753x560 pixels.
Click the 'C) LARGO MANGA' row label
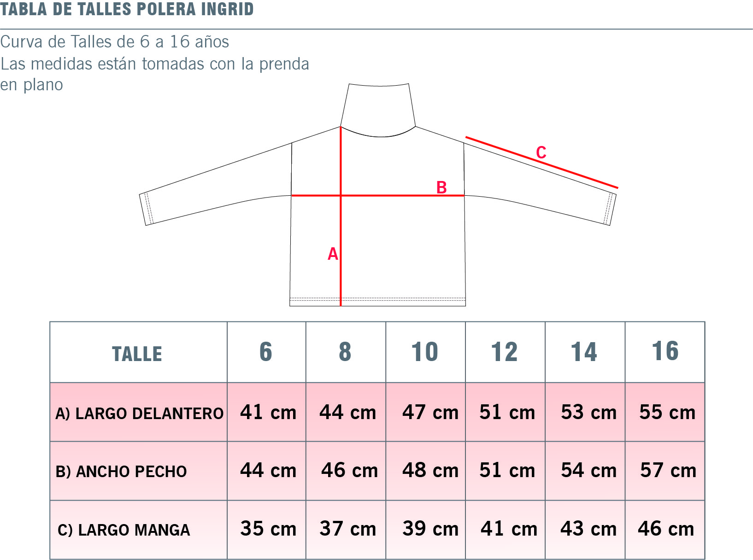coord(124,530)
